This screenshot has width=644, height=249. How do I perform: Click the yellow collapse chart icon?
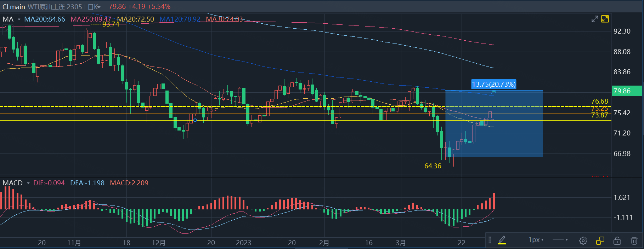605,19
